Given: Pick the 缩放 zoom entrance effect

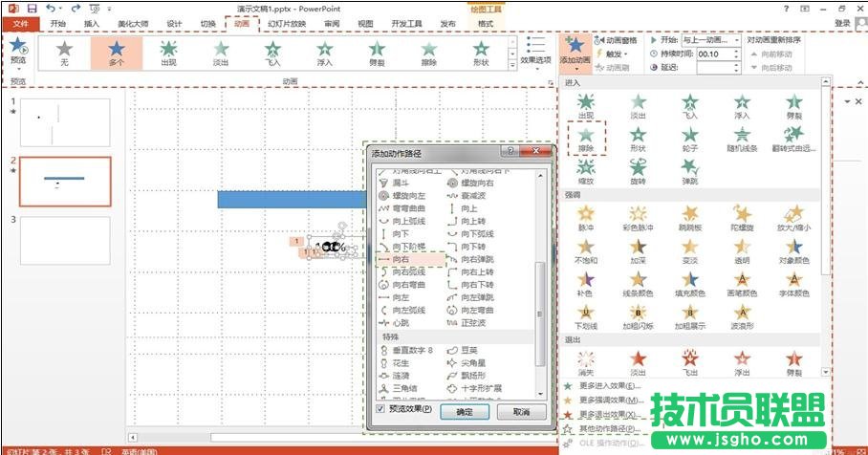Looking at the screenshot, I should pos(586,171).
